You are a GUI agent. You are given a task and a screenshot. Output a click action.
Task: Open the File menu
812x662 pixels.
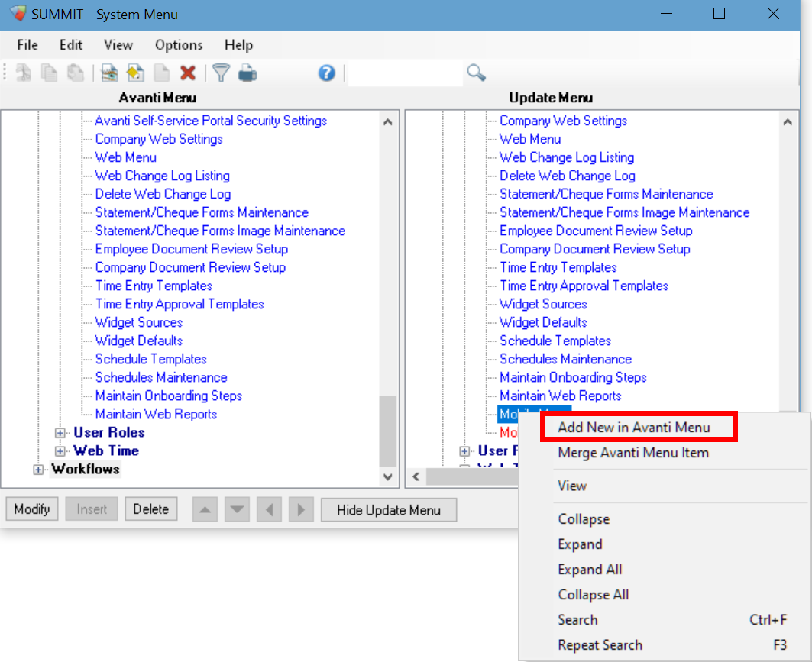[27, 45]
